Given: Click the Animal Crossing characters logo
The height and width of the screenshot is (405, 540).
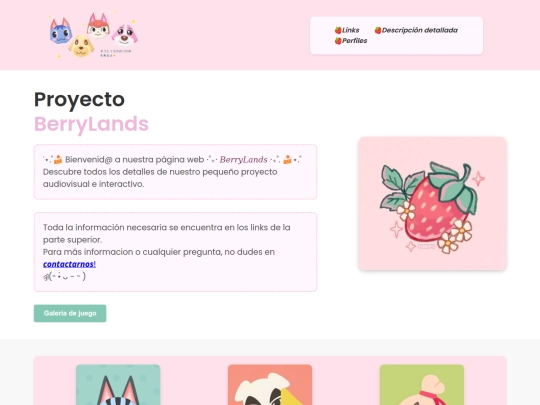Looking at the screenshot, I should [x=92, y=35].
